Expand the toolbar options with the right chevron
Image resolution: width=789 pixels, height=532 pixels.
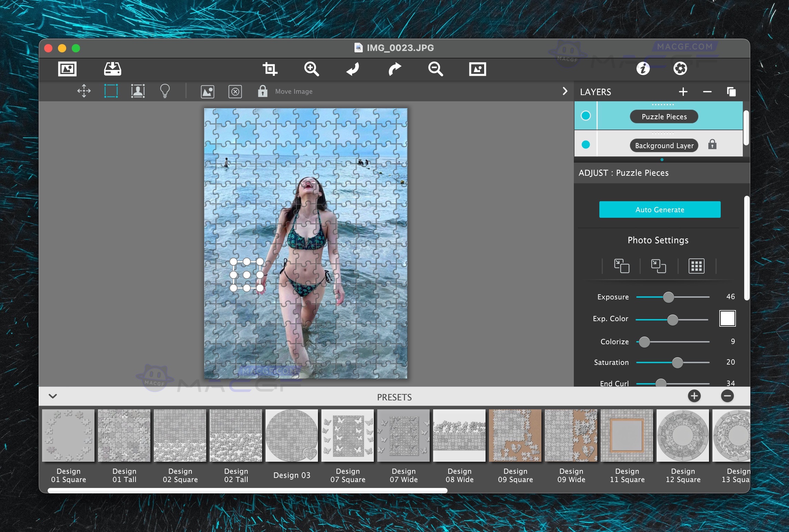click(565, 91)
